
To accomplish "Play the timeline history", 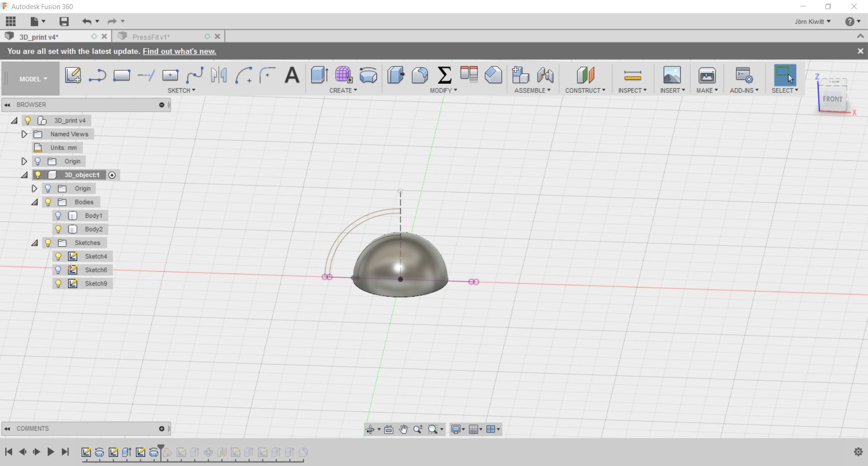I will (x=51, y=452).
